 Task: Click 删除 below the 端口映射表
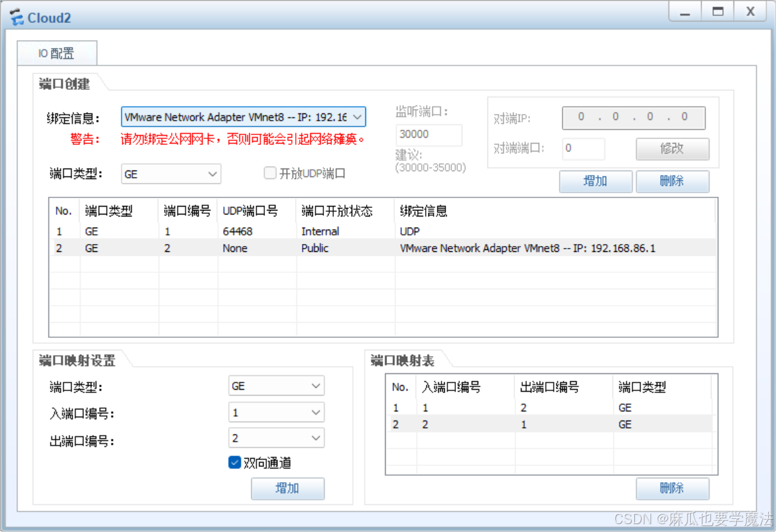click(x=672, y=488)
